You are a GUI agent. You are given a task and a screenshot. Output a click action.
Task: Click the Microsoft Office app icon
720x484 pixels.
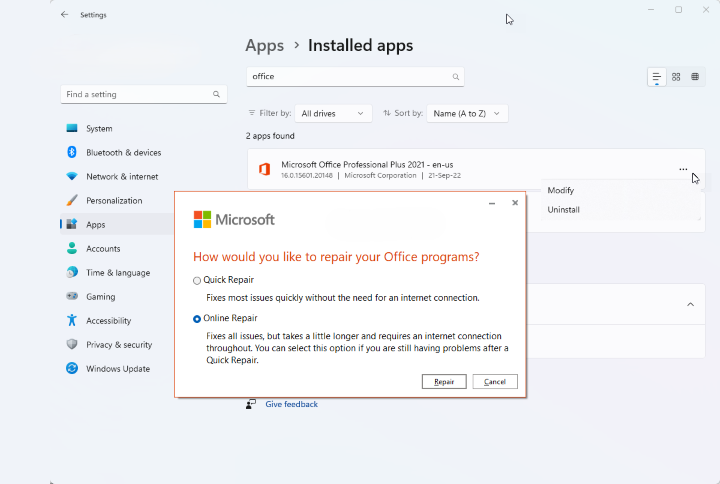264,169
